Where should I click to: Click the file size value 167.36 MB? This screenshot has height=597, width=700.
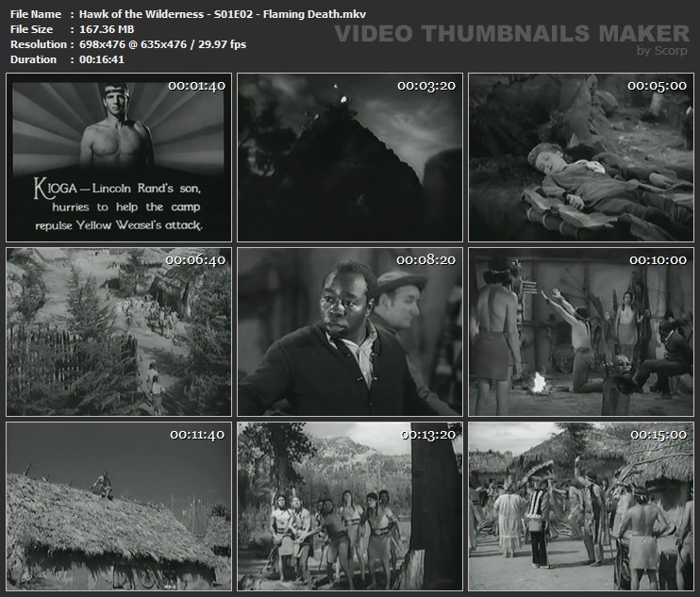[x=107, y=29]
